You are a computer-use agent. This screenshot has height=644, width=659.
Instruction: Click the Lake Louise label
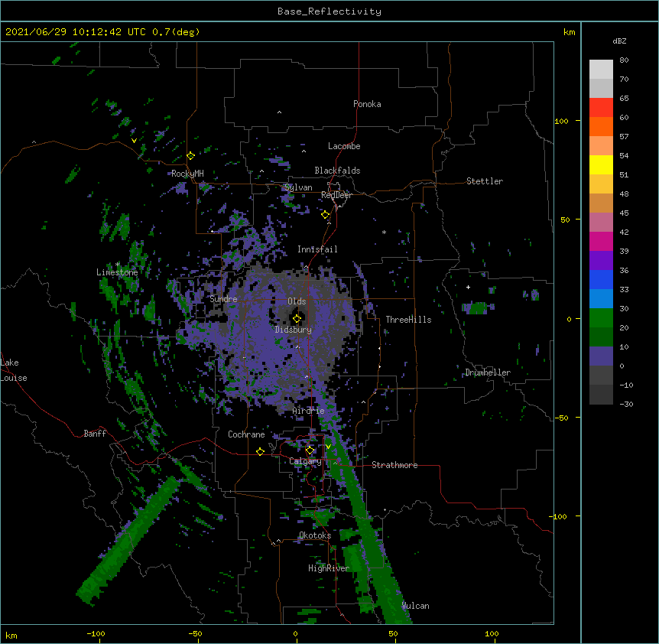point(14,370)
